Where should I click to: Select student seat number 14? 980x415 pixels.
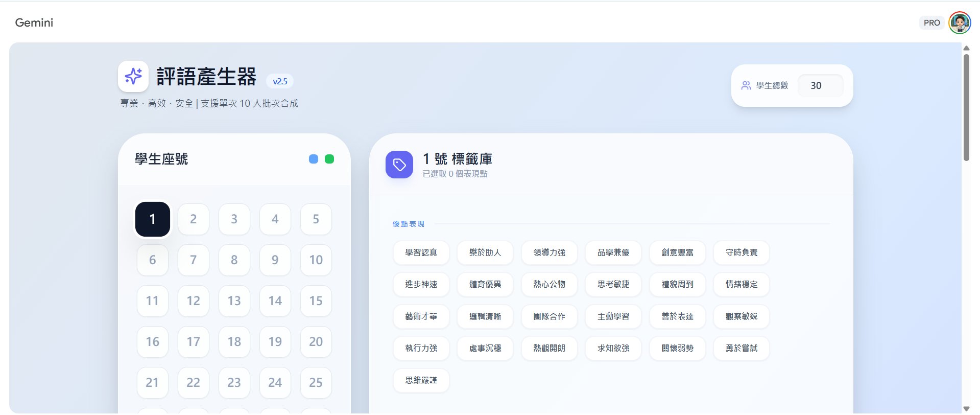275,301
